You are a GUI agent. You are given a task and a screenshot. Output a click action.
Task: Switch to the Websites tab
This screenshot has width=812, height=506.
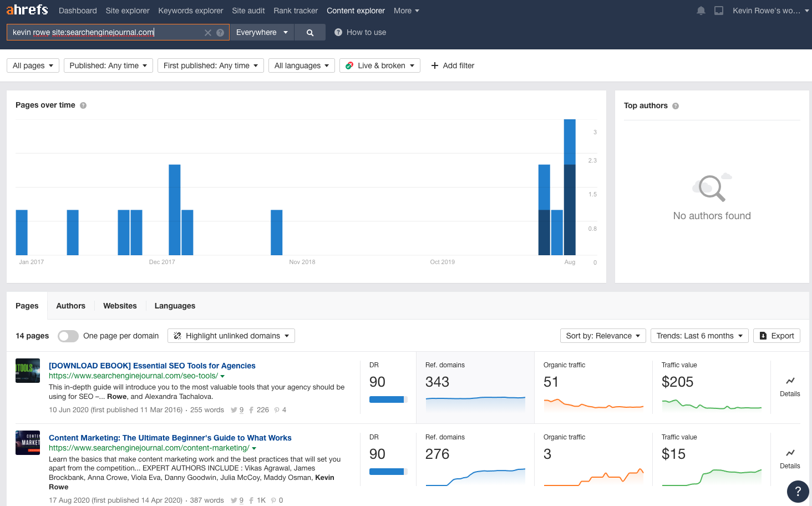[x=120, y=306]
